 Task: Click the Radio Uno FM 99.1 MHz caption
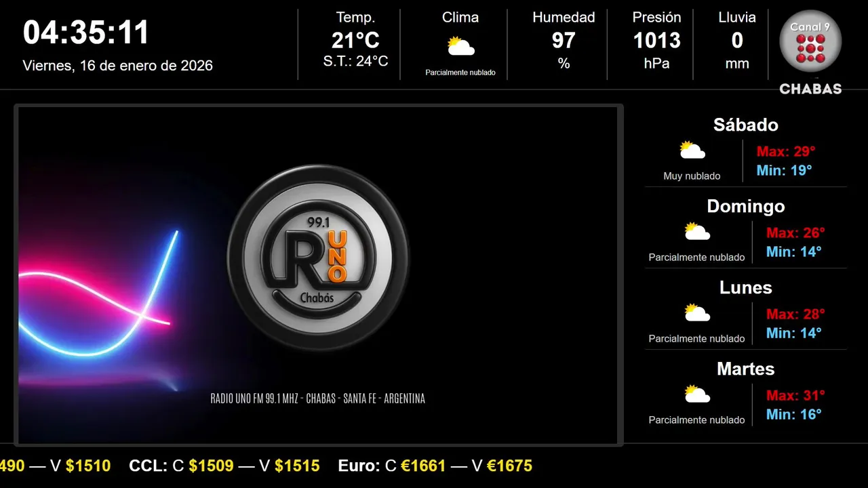[318, 399]
